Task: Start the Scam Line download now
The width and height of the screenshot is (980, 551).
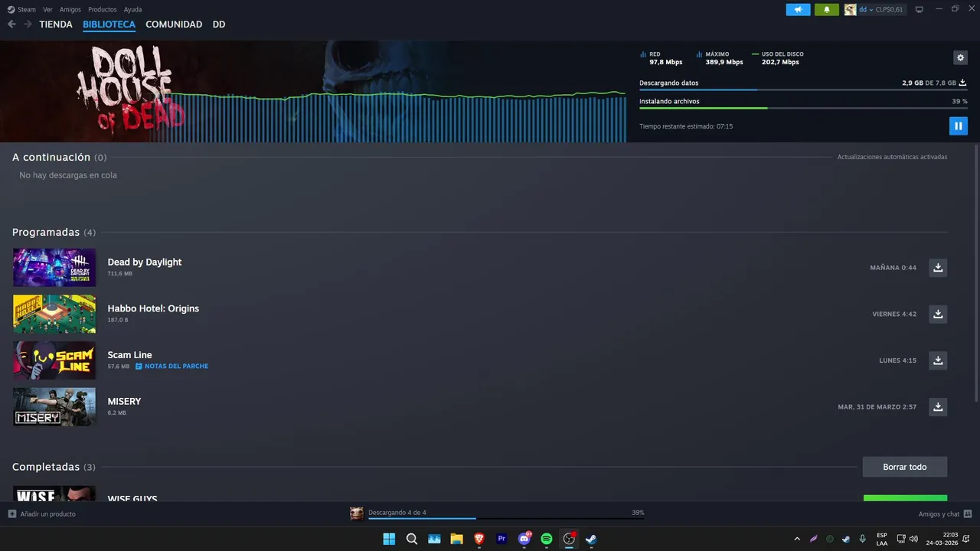Action: pyautogui.click(x=938, y=360)
